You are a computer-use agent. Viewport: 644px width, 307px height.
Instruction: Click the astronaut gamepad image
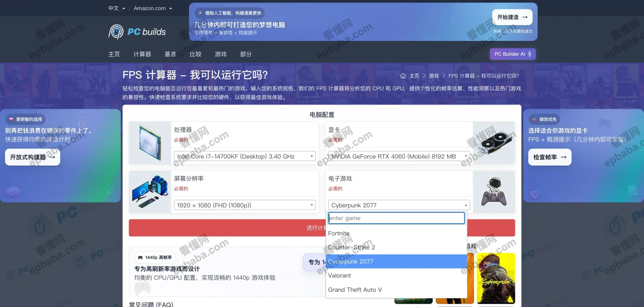[494, 192]
